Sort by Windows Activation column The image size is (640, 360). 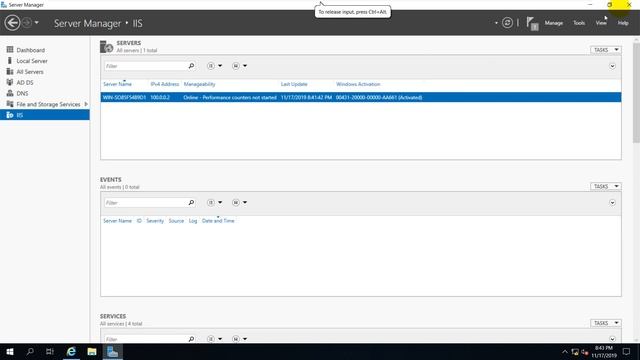point(358,84)
